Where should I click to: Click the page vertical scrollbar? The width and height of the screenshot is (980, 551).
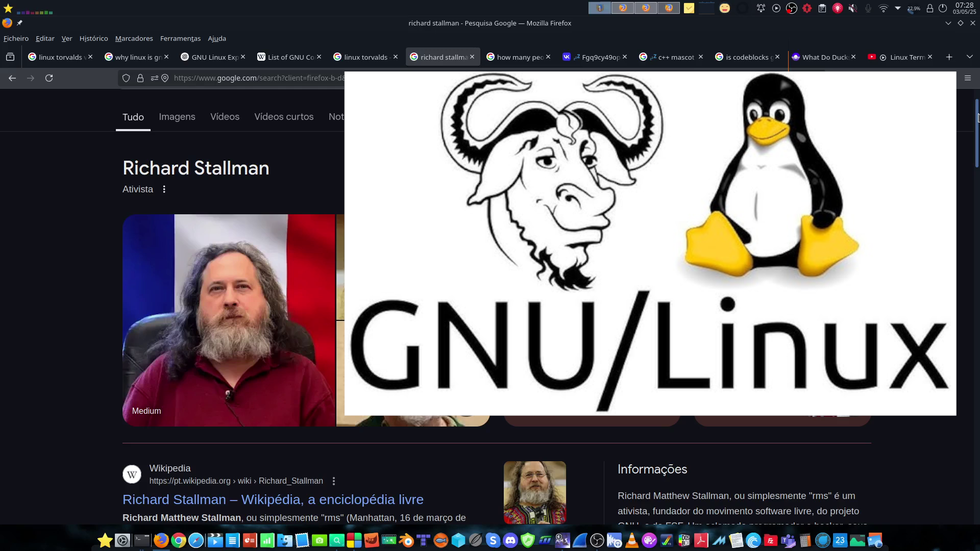pos(977,133)
